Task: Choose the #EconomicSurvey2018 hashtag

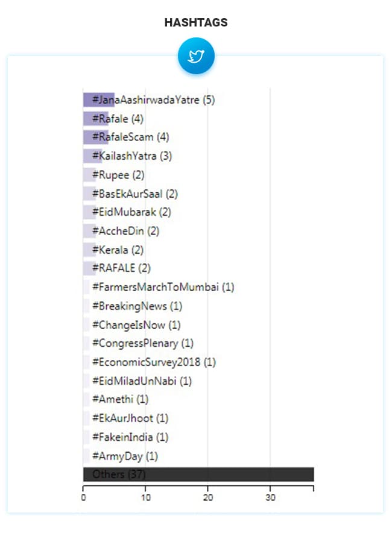Action: pyautogui.click(x=154, y=362)
